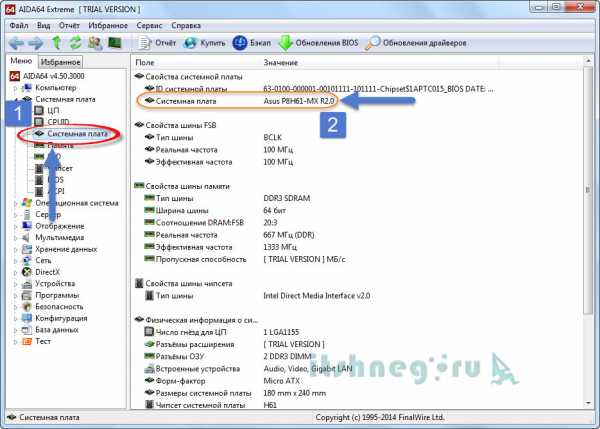Select the CPUID tree item
600x429 pixels.
point(52,122)
